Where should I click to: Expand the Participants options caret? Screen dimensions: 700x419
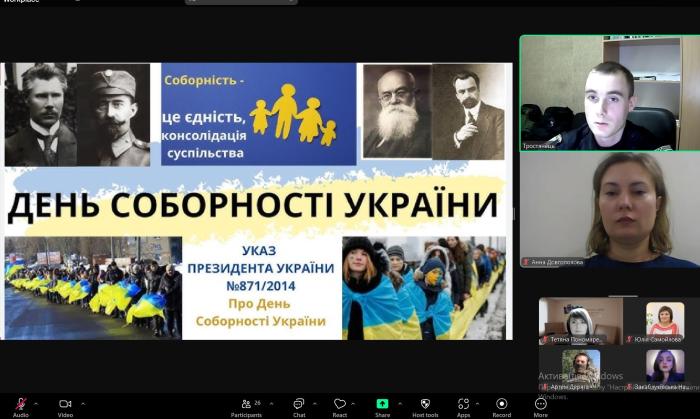274,404
